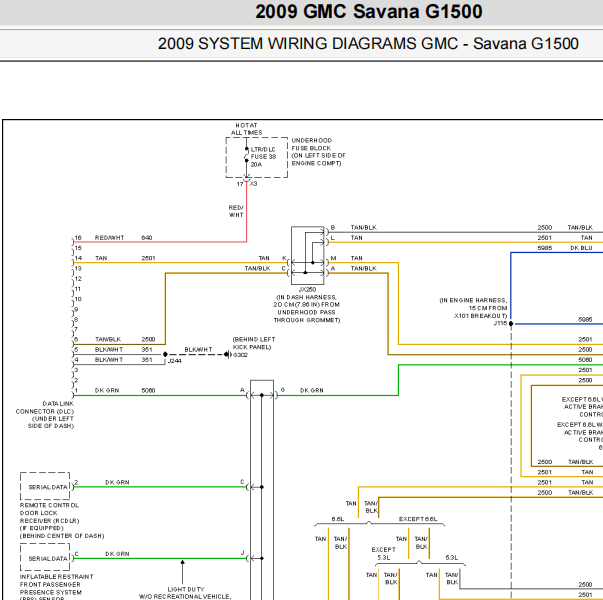Click the "EXCEPT 5.3L" bracket label

tap(383, 553)
